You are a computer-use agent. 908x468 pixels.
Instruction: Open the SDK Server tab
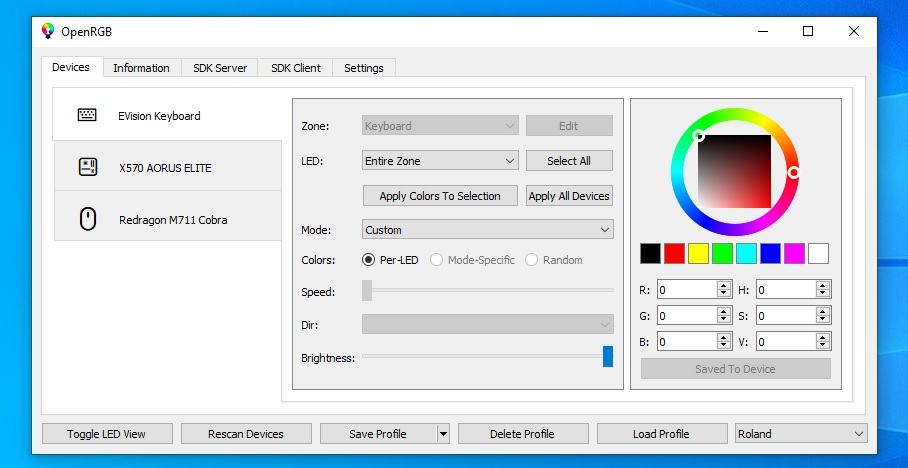220,68
